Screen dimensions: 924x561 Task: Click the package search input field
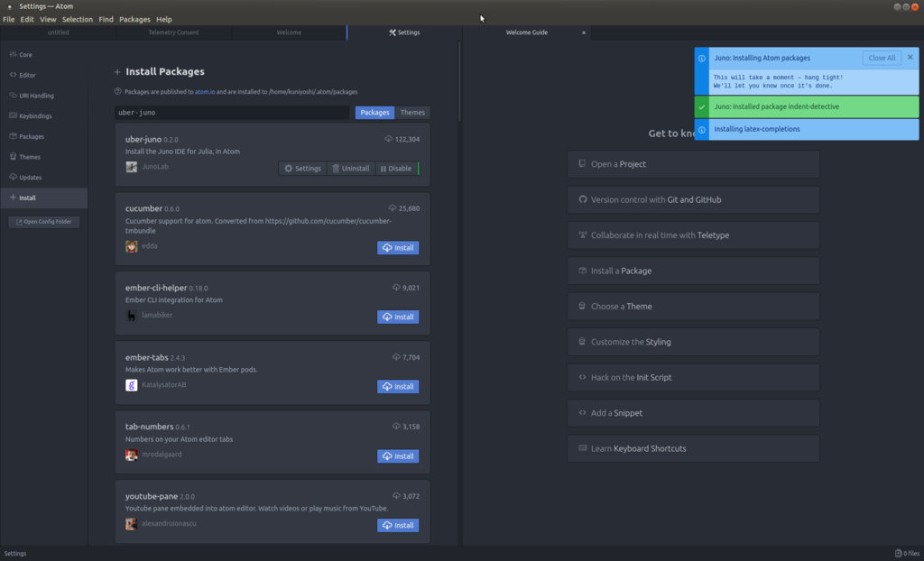tap(235, 112)
